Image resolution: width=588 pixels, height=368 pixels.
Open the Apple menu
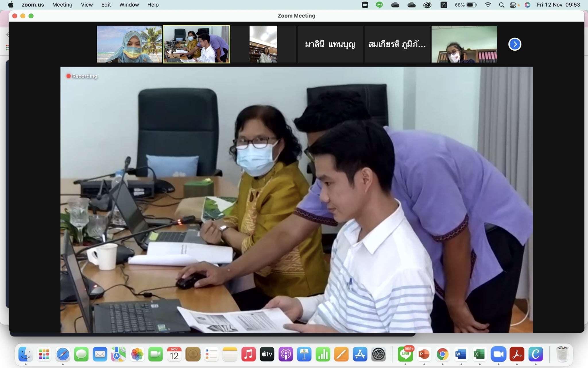(x=11, y=5)
